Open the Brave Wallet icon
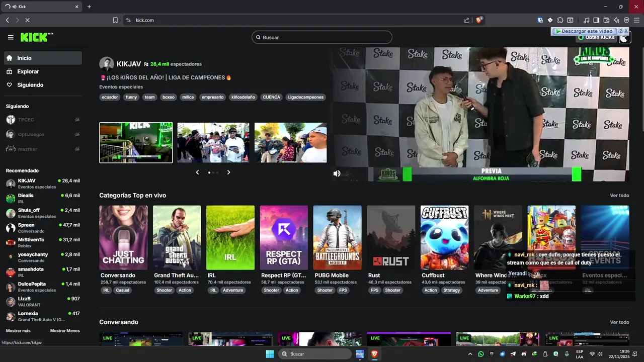 [606, 20]
